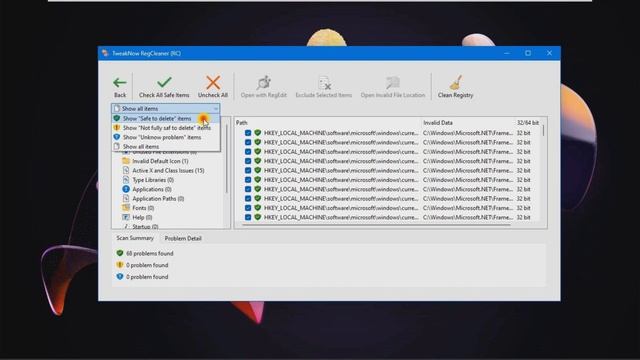
Task: Start Clean Registry with the broom icon
Action: [456, 83]
